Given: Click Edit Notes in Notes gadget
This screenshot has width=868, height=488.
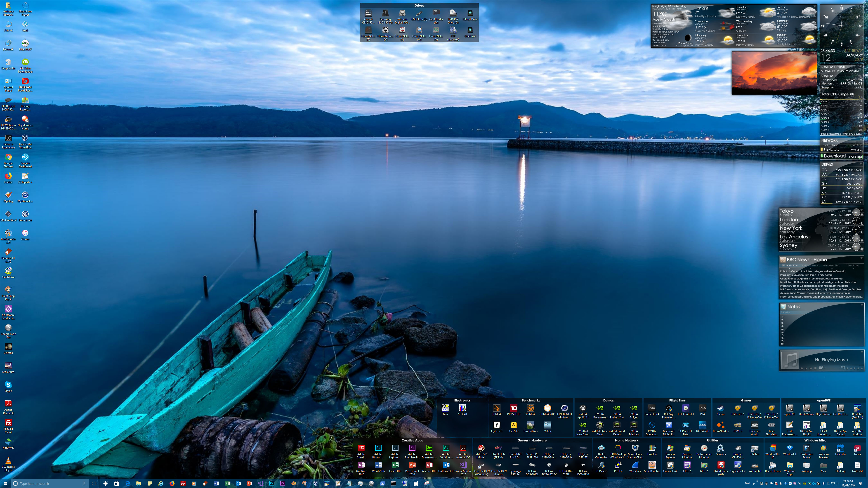Looking at the screenshot, I should tap(785, 312).
